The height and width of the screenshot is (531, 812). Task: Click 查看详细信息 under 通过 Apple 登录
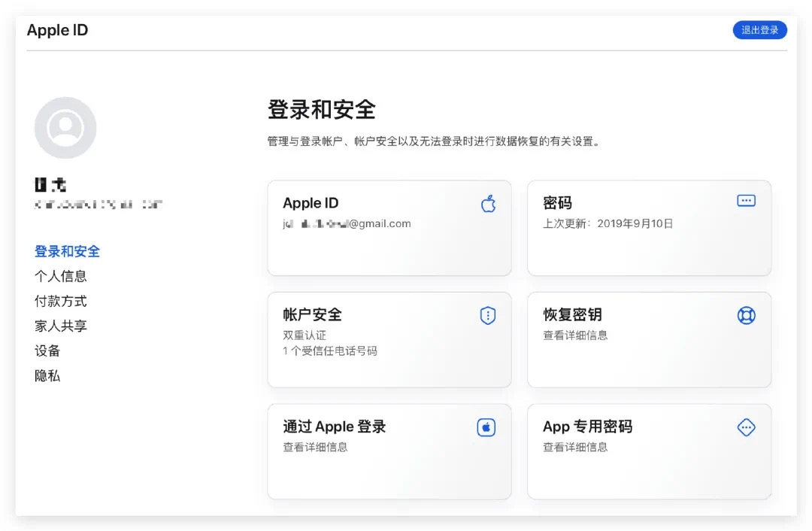pos(315,447)
